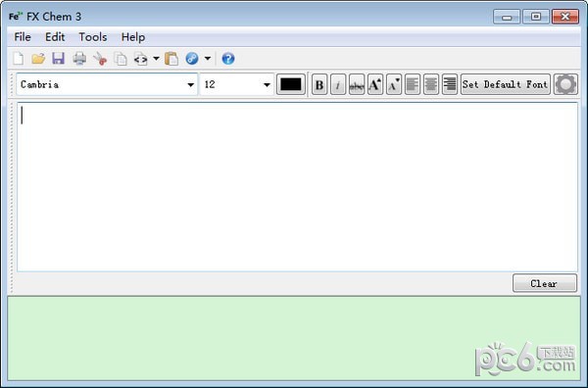The width and height of the screenshot is (588, 388).
Task: Cut selection with the scissors icon
Action: [x=100, y=59]
